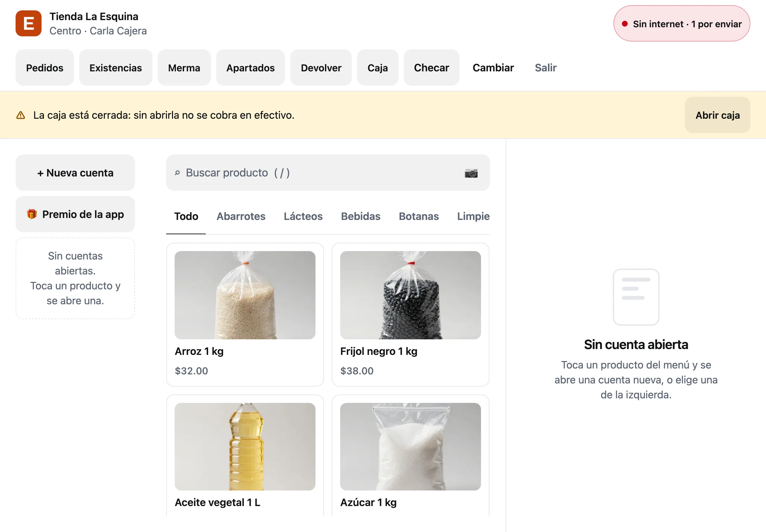Viewport: 766px width, 532px height.
Task: Select the Abarrotes category tab
Action: click(x=241, y=216)
